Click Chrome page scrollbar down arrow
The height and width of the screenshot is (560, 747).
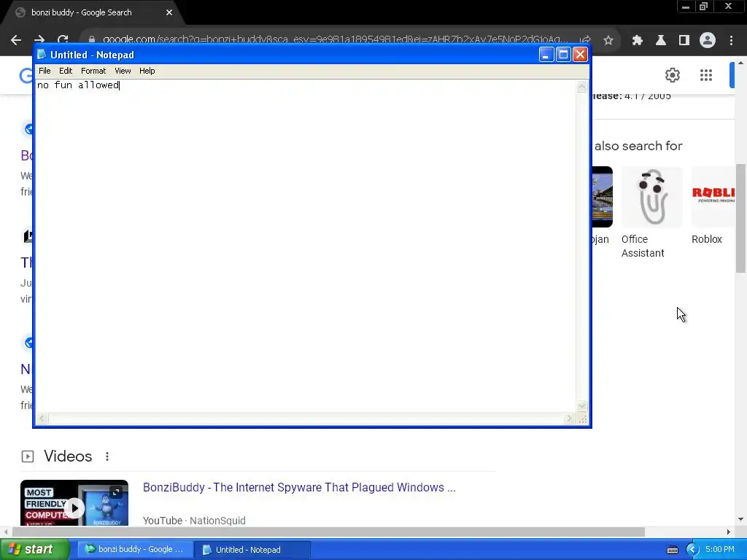pos(740,519)
